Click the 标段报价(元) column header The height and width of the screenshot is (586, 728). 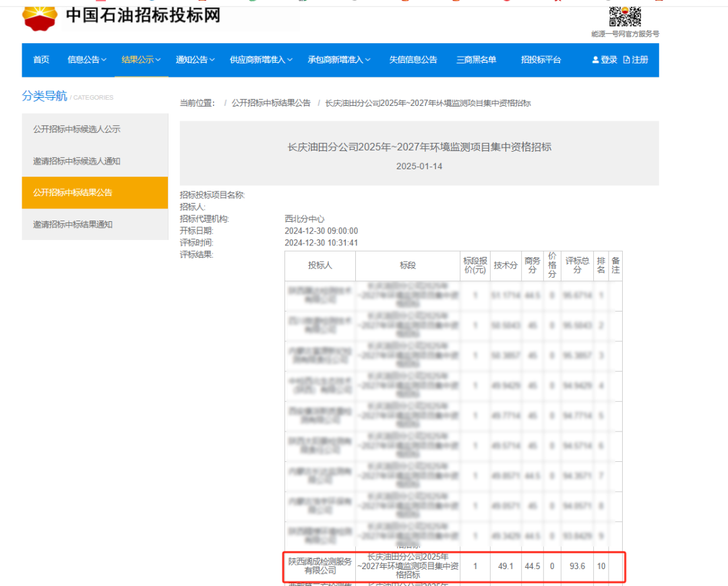coord(475,266)
